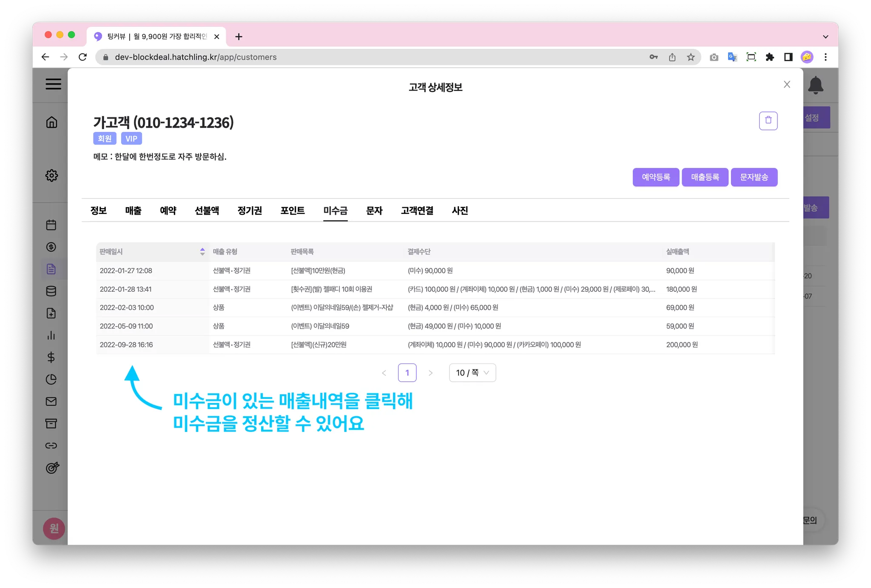Click the bar chart statistics icon
This screenshot has width=871, height=588.
[x=51, y=335]
